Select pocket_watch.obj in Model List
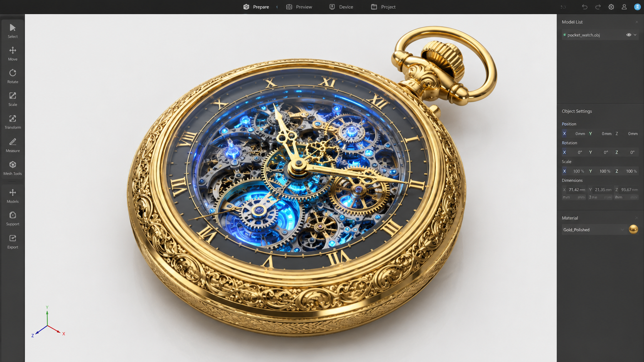 [600, 35]
